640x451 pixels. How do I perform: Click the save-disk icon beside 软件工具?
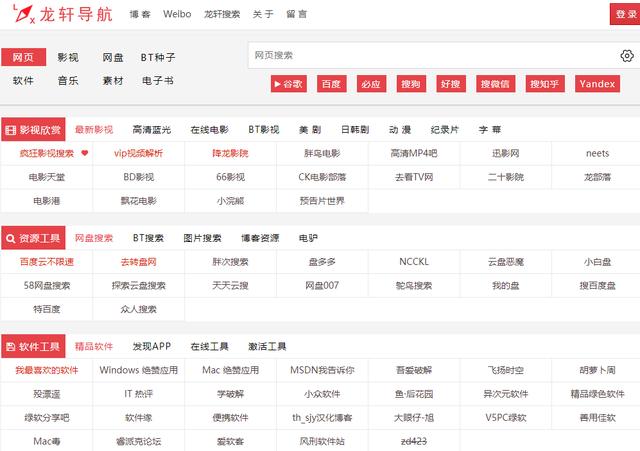click(x=11, y=347)
